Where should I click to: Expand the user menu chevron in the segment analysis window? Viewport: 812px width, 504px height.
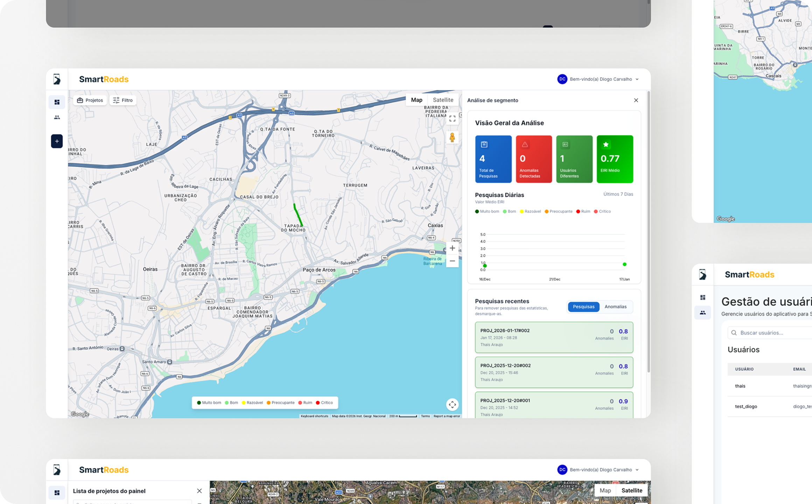(637, 79)
